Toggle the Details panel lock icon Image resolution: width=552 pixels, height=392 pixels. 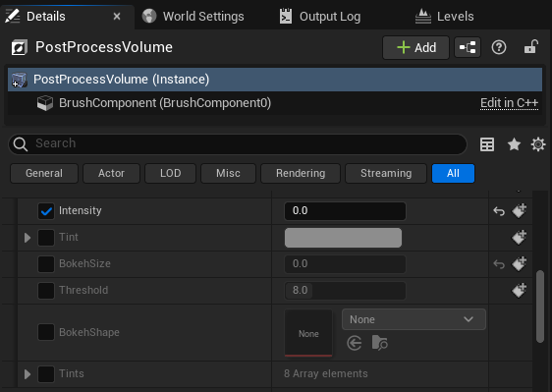point(530,47)
